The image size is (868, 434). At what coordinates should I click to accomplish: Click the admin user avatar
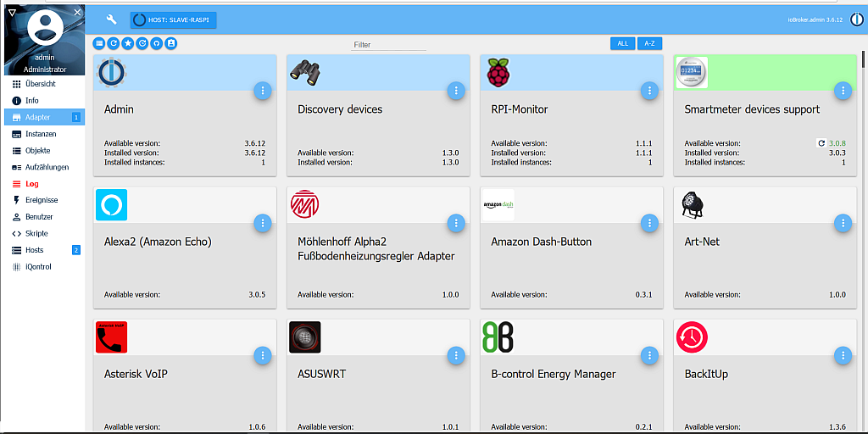click(44, 29)
